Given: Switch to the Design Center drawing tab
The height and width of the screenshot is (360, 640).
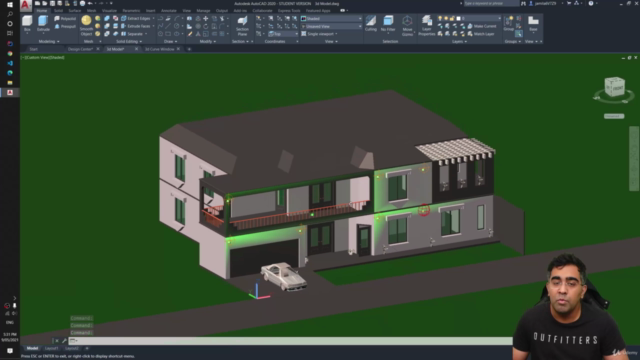Looking at the screenshot, I should [x=80, y=49].
